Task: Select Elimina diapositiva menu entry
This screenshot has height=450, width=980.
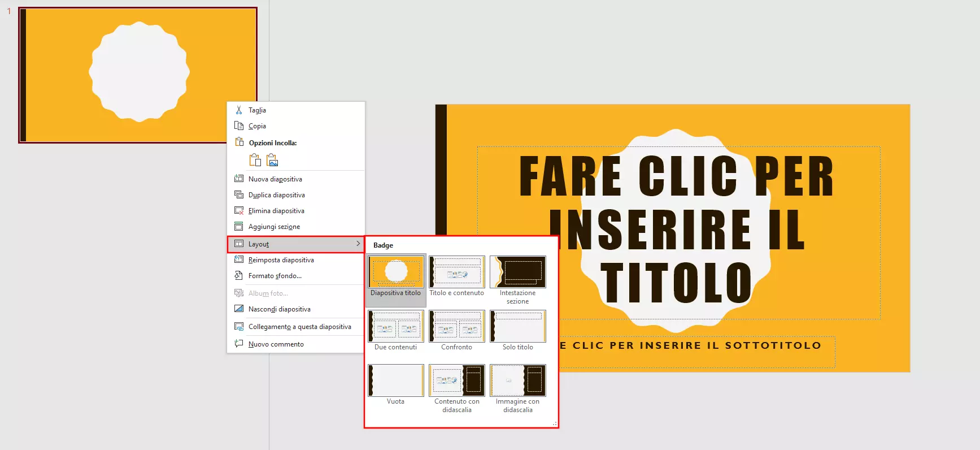Action: 296,211
